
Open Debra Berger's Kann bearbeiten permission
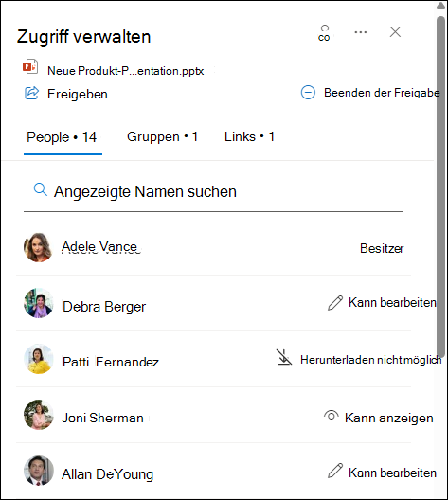392,302
